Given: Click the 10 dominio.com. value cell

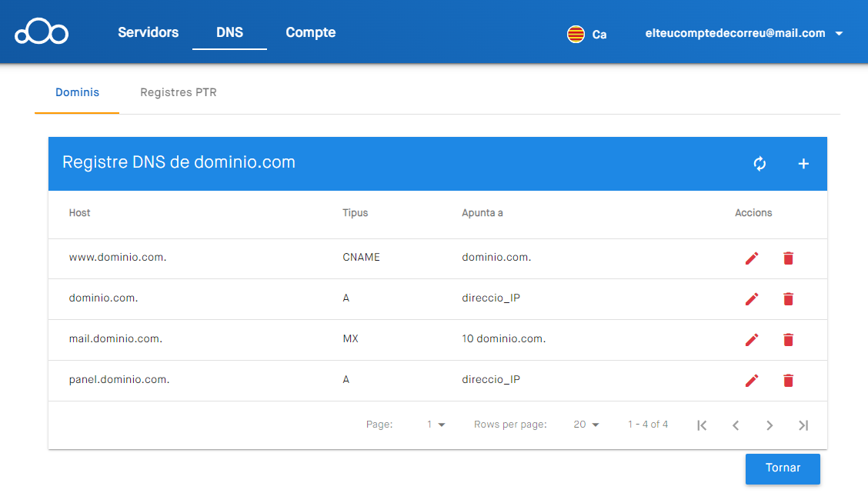Looking at the screenshot, I should [x=504, y=338].
